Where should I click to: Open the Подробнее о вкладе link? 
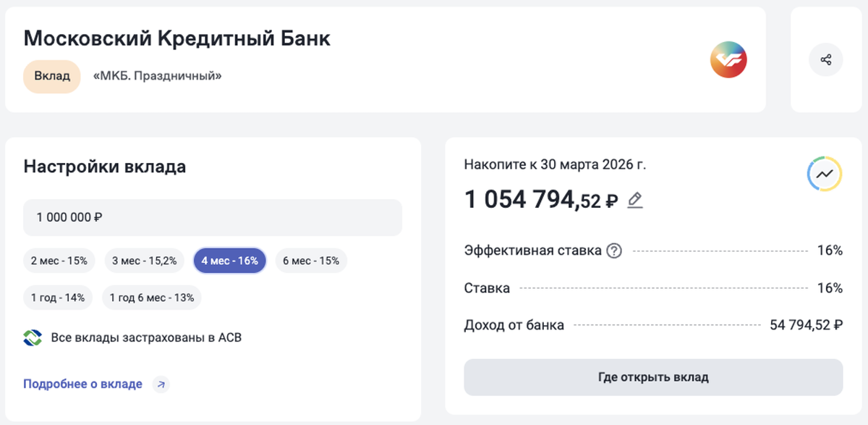[82, 384]
